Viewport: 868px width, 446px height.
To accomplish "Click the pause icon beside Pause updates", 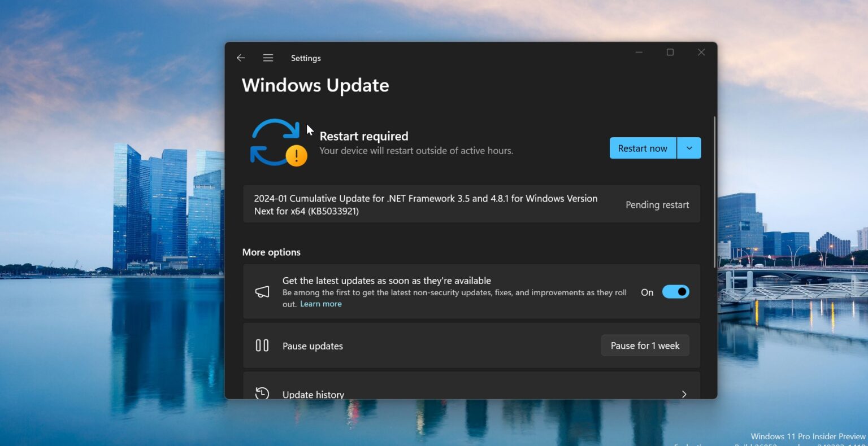I will click(x=262, y=346).
